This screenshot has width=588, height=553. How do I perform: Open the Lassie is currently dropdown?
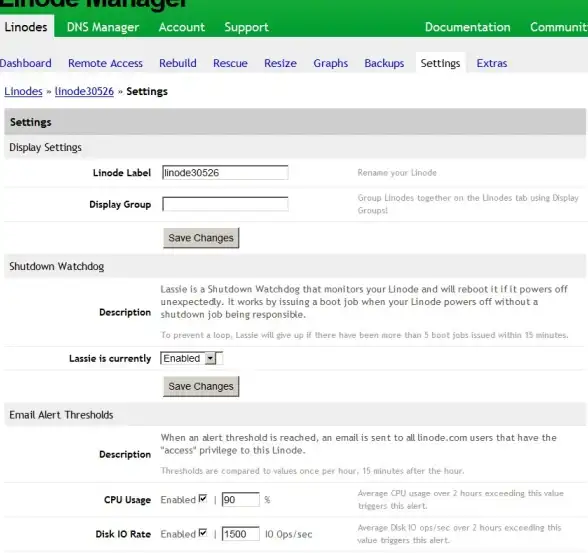click(191, 358)
